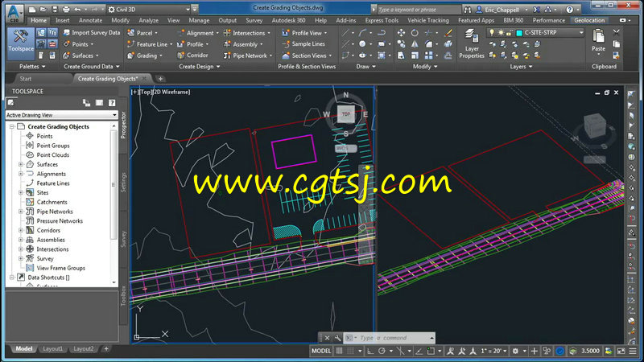Select Catchments in Prospector tree

52,202
